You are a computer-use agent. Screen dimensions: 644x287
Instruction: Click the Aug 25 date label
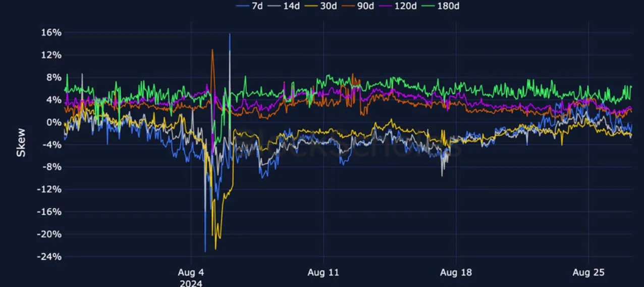click(589, 272)
